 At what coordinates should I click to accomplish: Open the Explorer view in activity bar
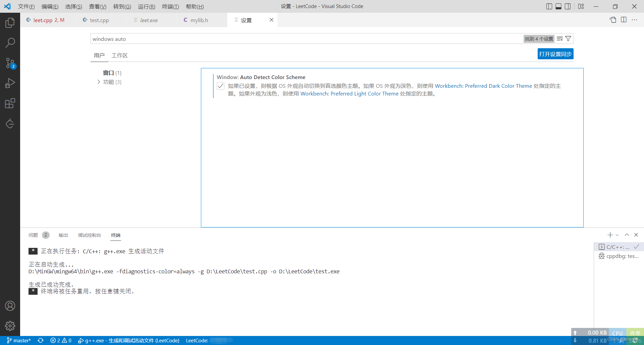click(10, 23)
